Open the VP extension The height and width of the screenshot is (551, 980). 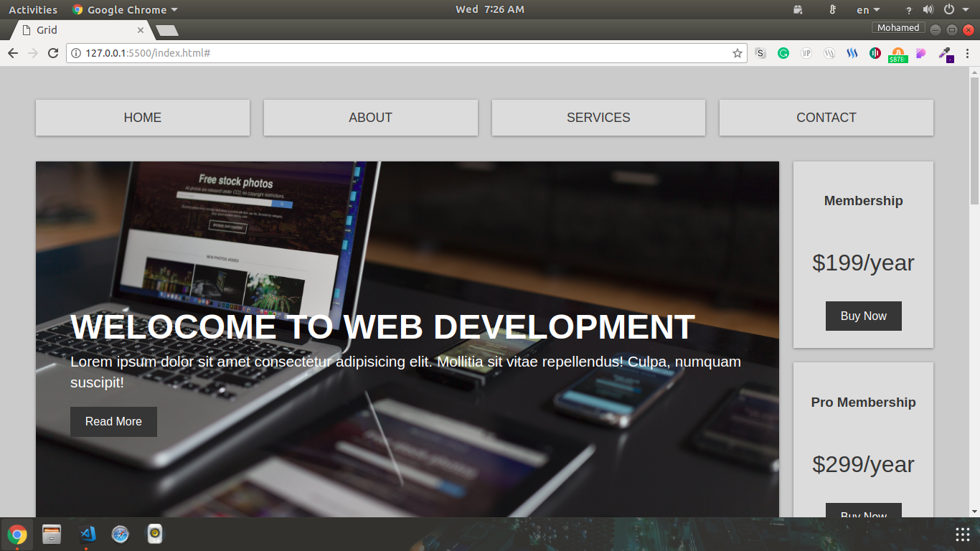(x=806, y=53)
